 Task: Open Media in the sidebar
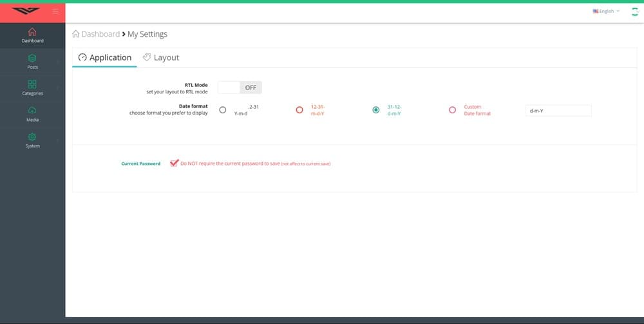(32, 114)
